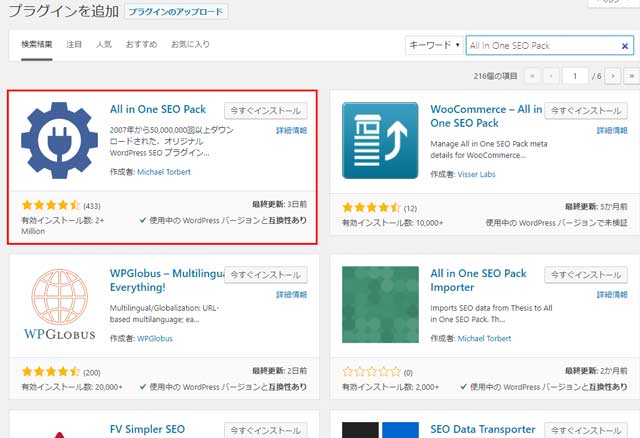Open 詳細情報 for WooCommerce All in One SEO Pack
This screenshot has height=438, width=640.
point(612,131)
